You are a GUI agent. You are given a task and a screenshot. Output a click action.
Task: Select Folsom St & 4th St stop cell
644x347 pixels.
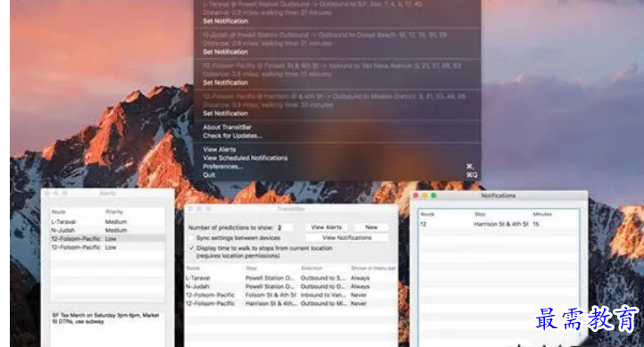(271, 295)
